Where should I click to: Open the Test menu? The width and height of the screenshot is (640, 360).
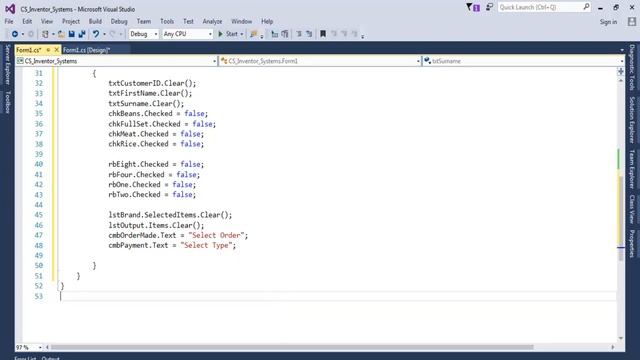pos(188,21)
